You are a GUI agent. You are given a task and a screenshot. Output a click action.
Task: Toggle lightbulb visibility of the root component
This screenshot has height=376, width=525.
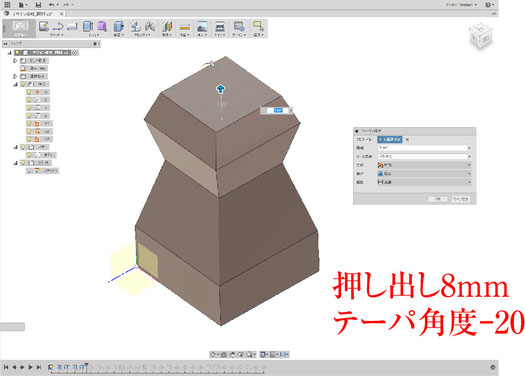[x=17, y=53]
